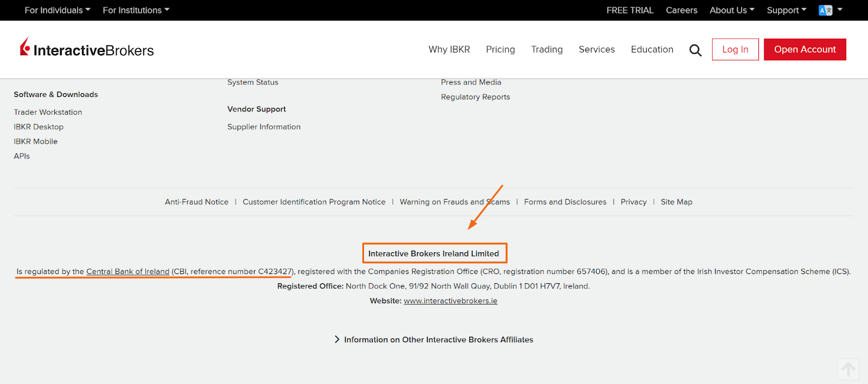868x384 pixels.
Task: Click the Software & Downloads heading
Action: coord(56,94)
